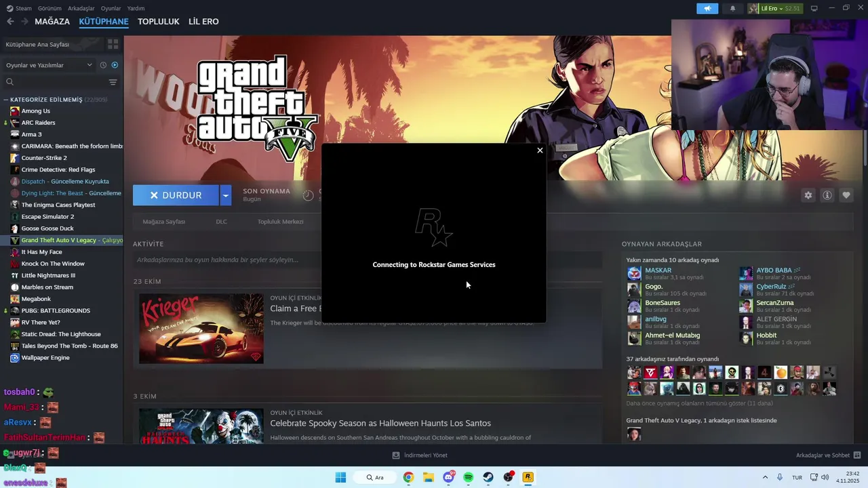Open OBS taskbar icon

508,477
